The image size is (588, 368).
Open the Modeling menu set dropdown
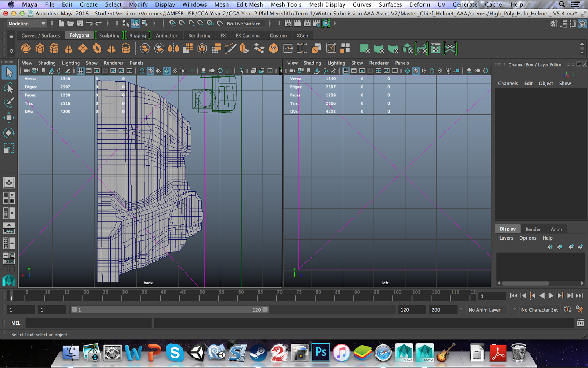28,24
